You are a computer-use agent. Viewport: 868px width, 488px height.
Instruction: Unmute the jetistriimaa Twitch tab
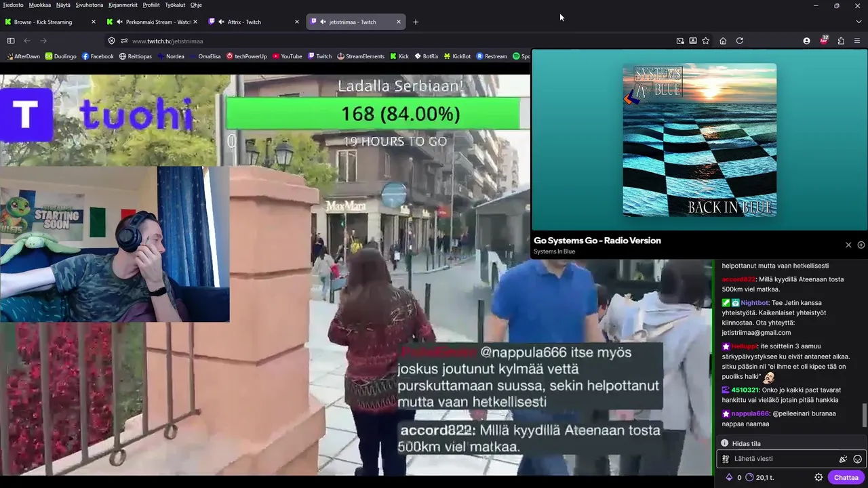[x=323, y=22]
